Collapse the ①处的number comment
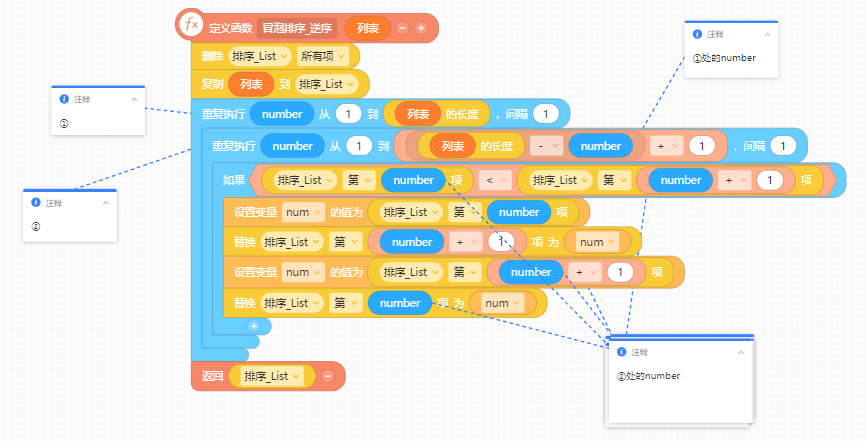 coord(767,34)
